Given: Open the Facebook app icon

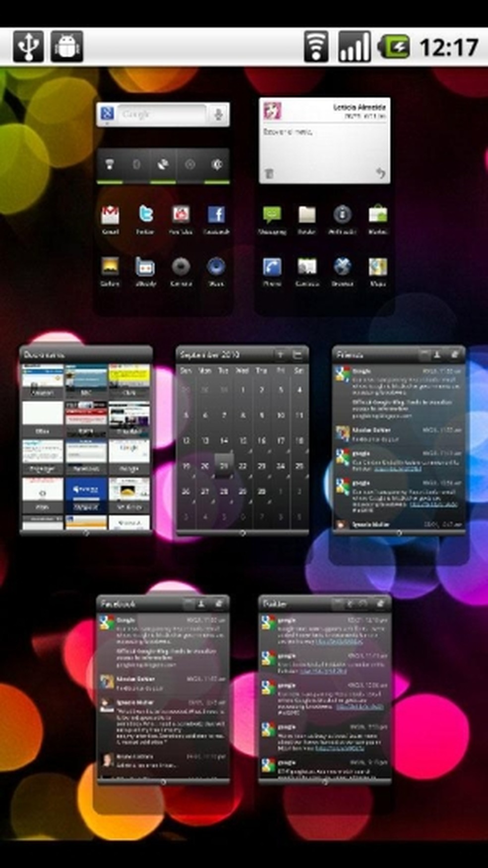Looking at the screenshot, I should tap(216, 216).
